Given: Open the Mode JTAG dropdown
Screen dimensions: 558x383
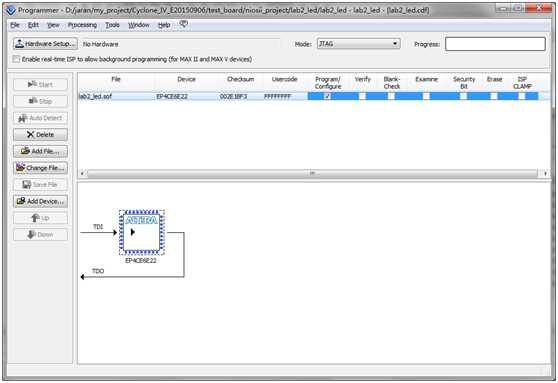Looking at the screenshot, I should 359,44.
